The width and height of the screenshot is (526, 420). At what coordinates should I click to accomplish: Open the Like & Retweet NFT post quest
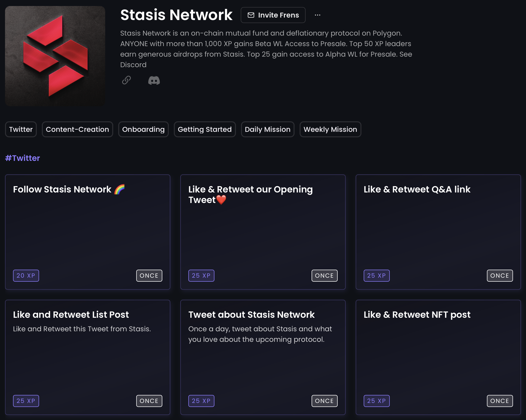(438, 357)
